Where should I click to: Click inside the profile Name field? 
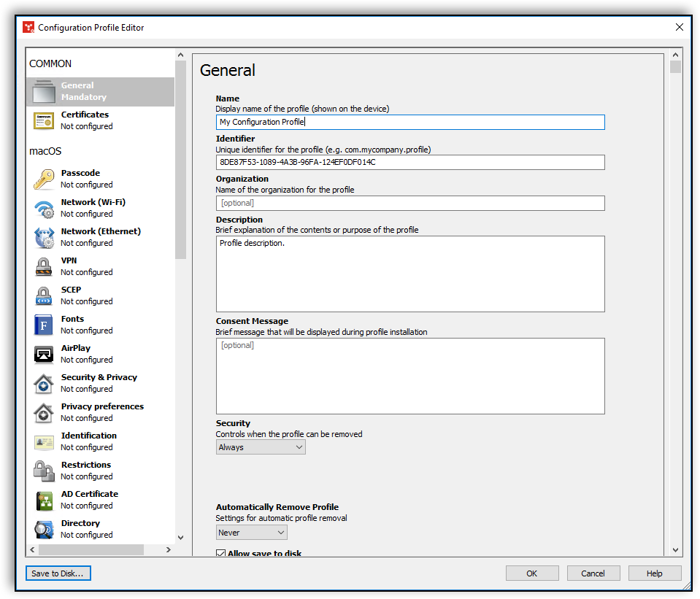[x=410, y=122]
